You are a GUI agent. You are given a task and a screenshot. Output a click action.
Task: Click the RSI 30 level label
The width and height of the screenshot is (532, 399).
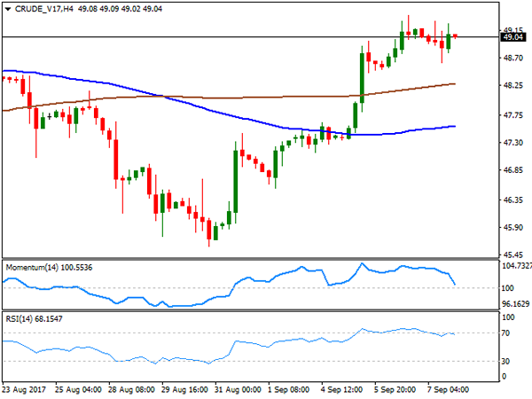point(506,362)
